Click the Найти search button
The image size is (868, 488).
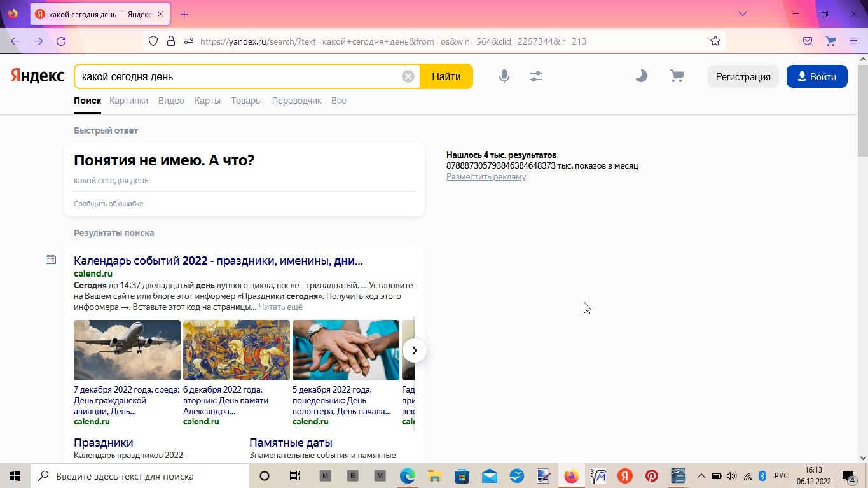[x=446, y=76]
